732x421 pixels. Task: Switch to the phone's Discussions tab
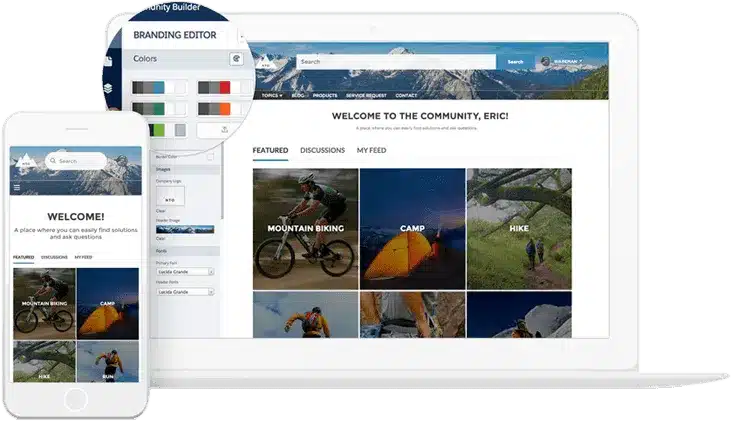click(x=54, y=257)
